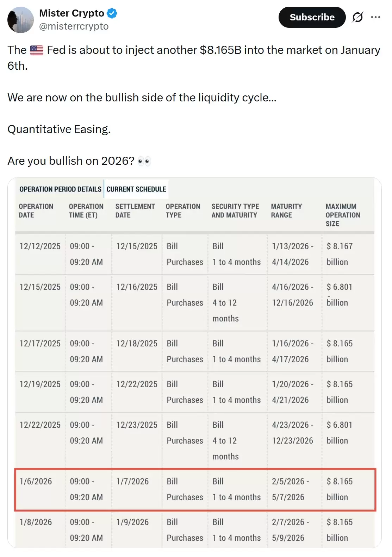This screenshot has width=392, height=557.
Task: Click the blue verified badge next to Mister Crypto
Action: point(112,13)
